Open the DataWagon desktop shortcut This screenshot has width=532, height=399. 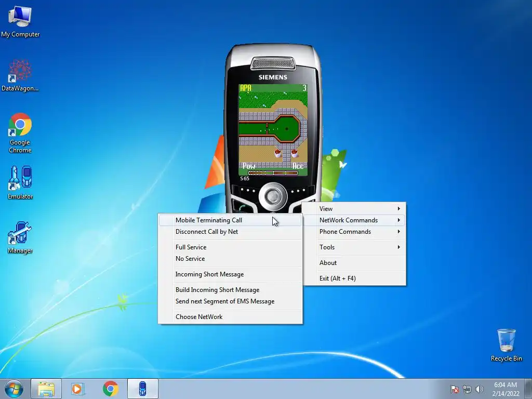tap(20, 75)
